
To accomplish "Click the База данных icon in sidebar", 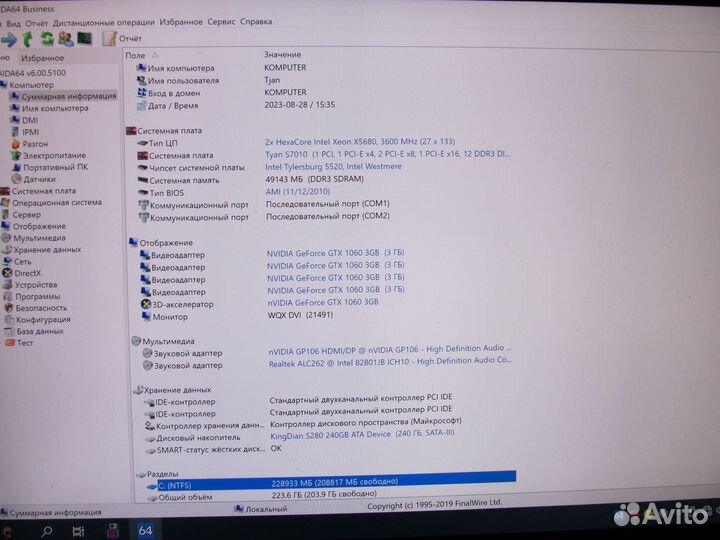I will coord(9,331).
